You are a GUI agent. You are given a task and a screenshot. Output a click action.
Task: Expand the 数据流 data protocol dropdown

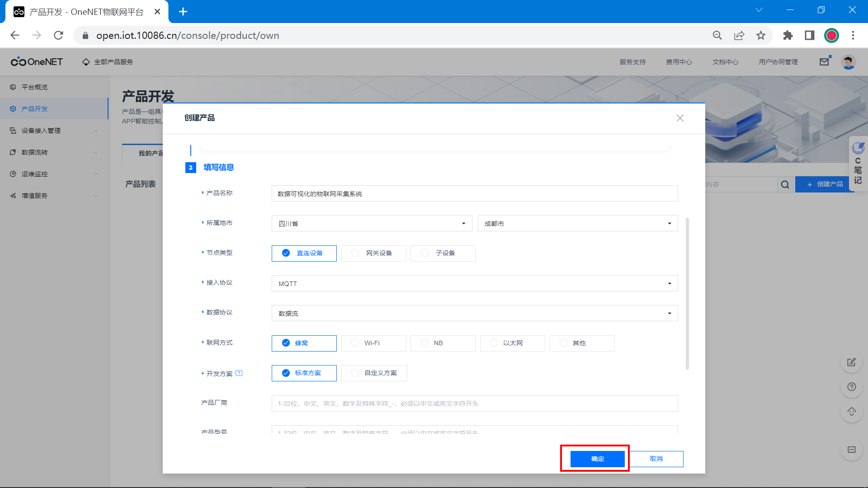[474, 313]
